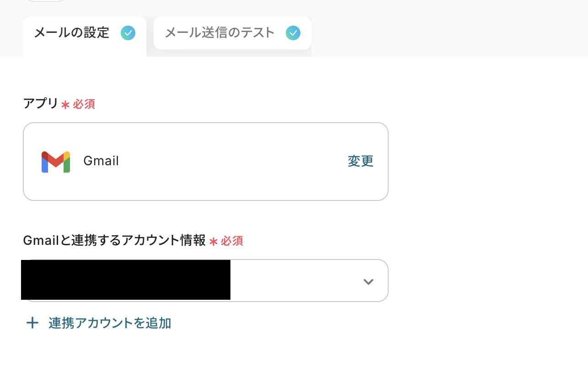Click the blank part of the account dropdown

click(295, 281)
